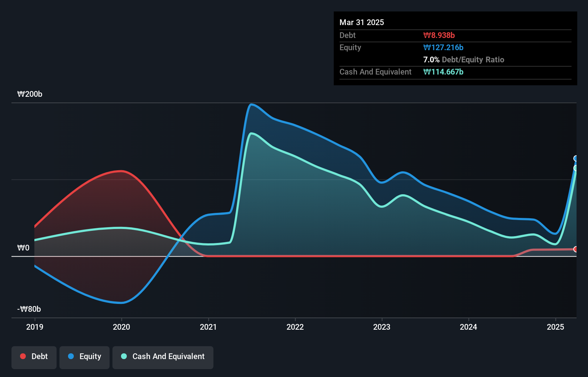Select the teal Cash endpoint marker on chart

coord(576,168)
